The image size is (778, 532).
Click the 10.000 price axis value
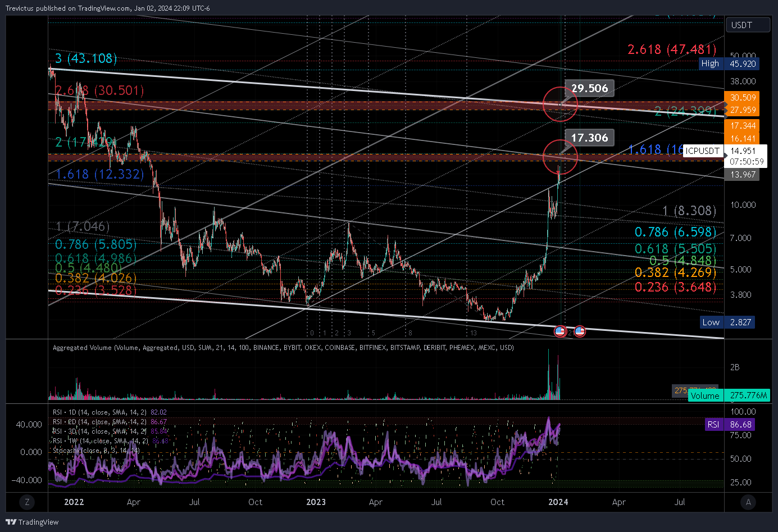click(x=743, y=205)
